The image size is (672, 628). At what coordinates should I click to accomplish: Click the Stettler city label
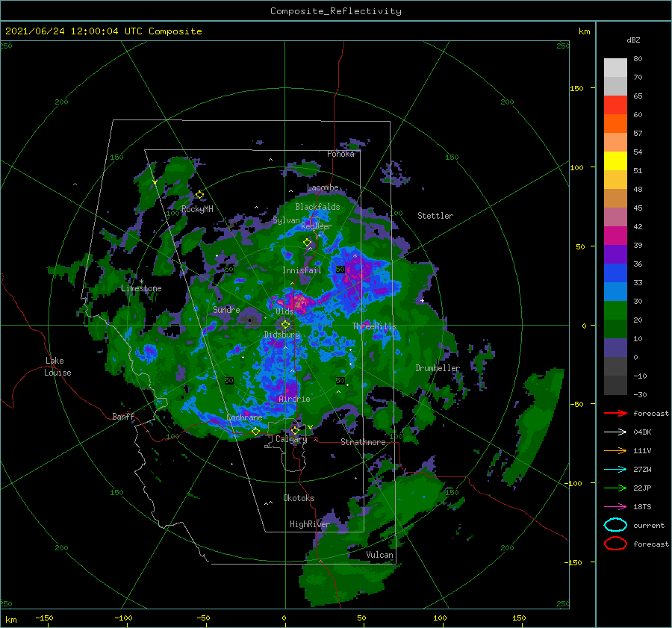pyautogui.click(x=435, y=216)
